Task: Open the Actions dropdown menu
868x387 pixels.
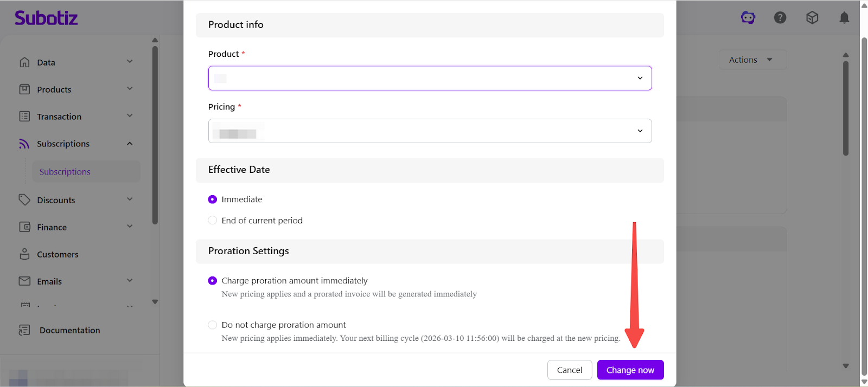Action: [752, 60]
